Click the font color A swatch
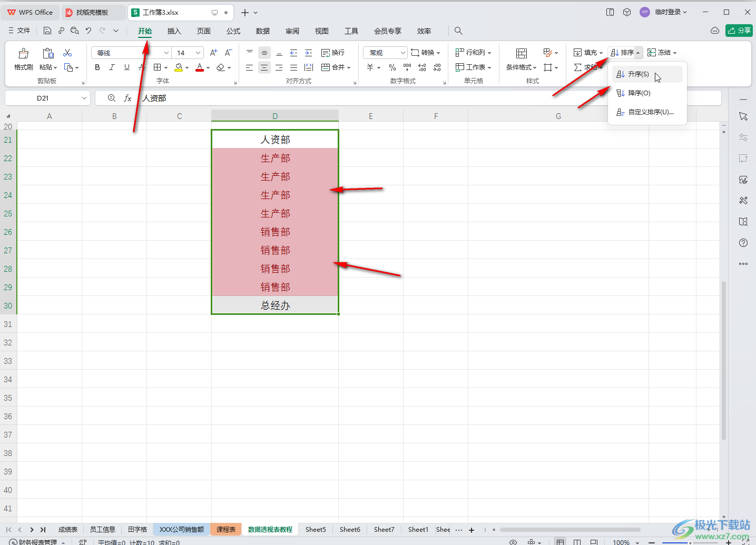Screen dimensions: 756x545 coord(200,67)
